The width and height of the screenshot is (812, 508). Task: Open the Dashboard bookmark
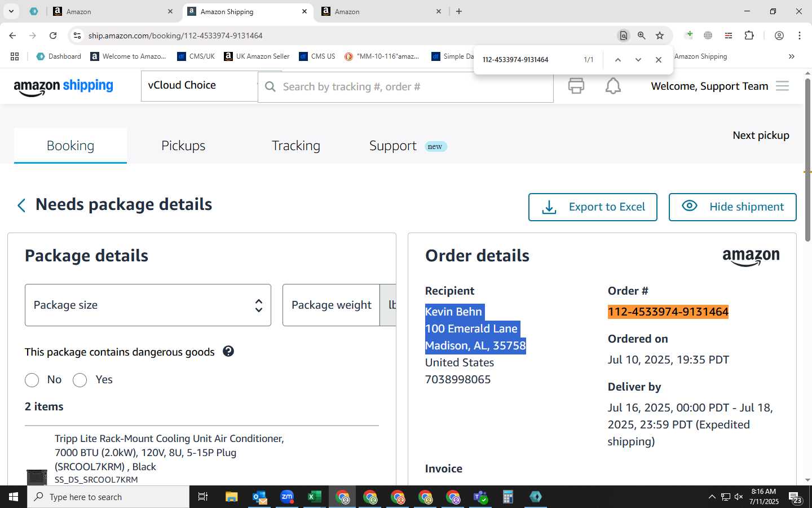tap(59, 56)
